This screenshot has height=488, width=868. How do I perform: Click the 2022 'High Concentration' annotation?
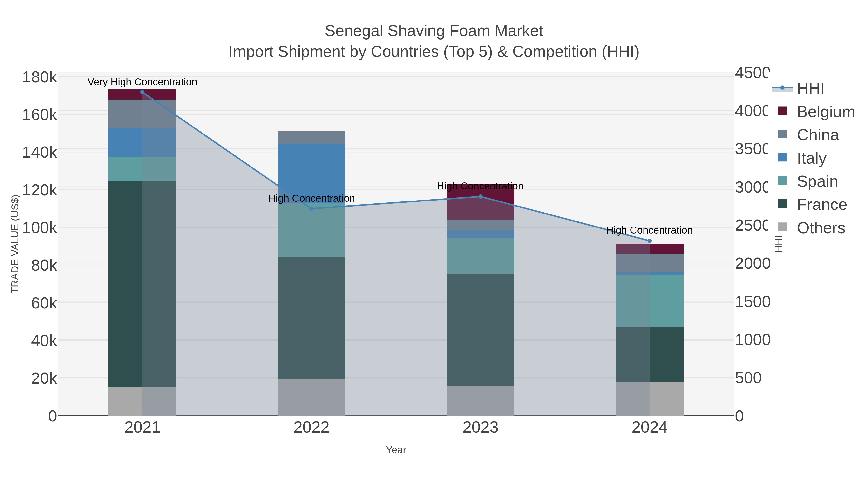pos(312,198)
